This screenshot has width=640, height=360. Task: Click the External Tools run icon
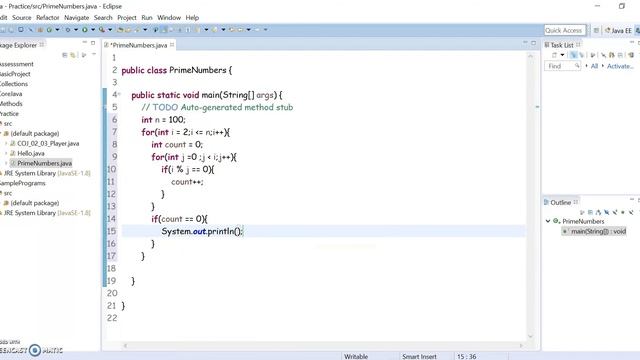click(x=102, y=30)
